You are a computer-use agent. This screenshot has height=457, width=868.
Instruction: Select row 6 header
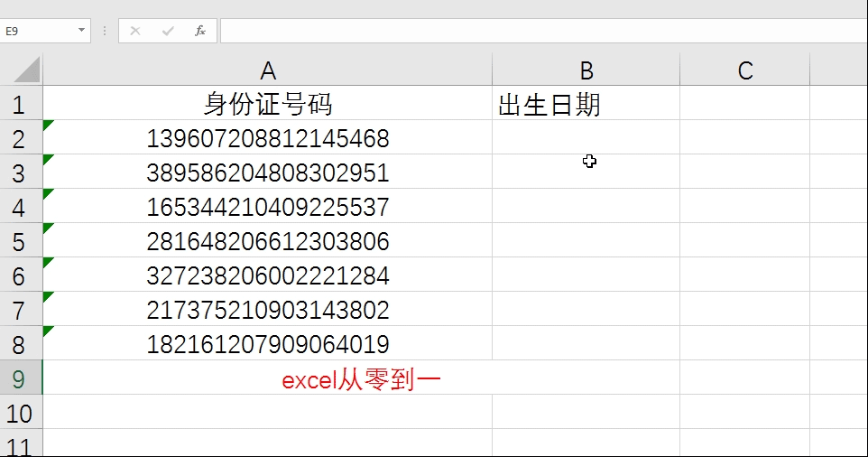pyautogui.click(x=20, y=275)
